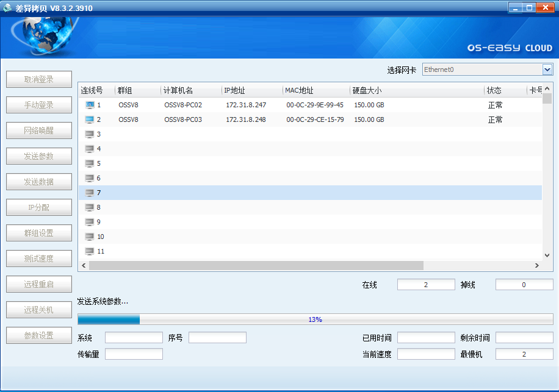The width and height of the screenshot is (559, 392).
Task: Click the monitor icon in row 3
Action: coord(90,134)
